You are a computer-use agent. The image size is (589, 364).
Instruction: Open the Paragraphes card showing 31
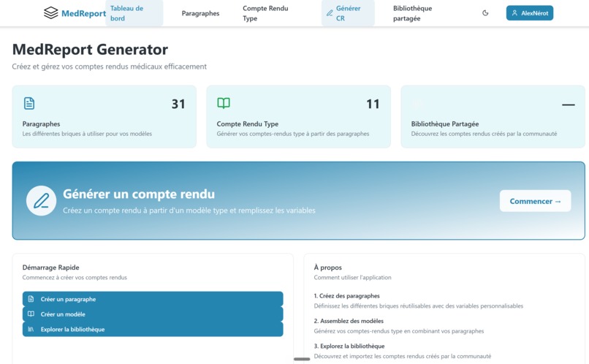pos(104,116)
